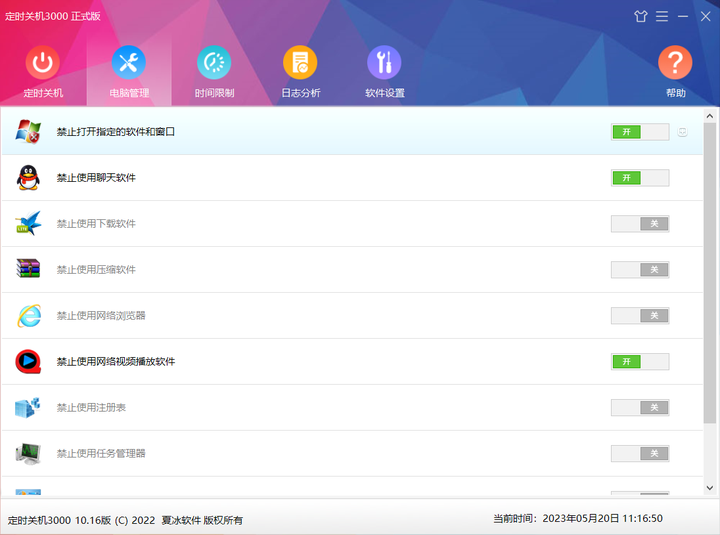The image size is (720, 535).
Task: Click the 时间限制 tab label text
Action: coord(214,93)
